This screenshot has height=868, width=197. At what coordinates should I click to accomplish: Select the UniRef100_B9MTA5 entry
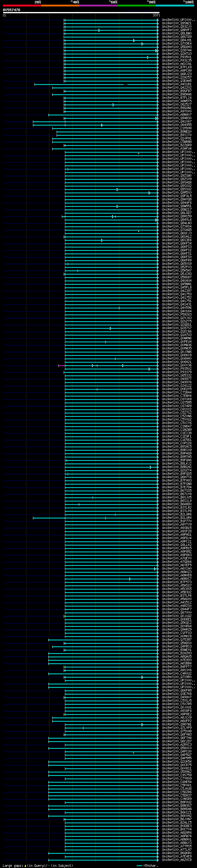(x=177, y=457)
